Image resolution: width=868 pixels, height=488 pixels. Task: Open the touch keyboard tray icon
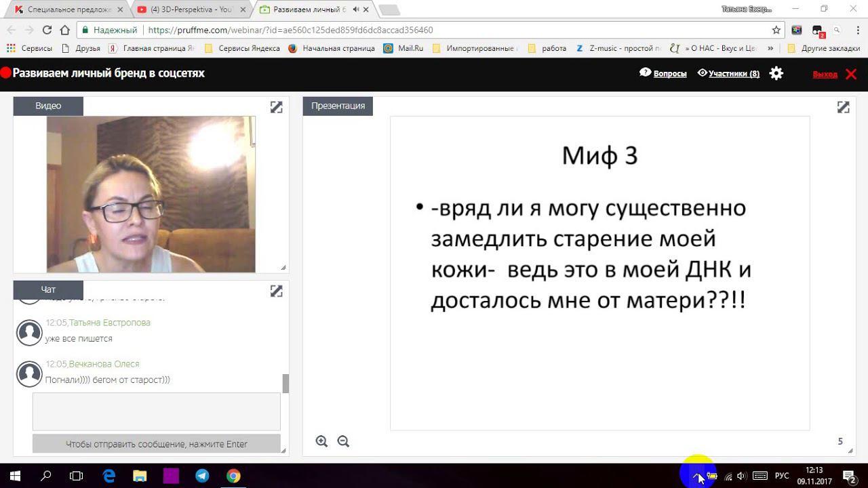tap(760, 476)
